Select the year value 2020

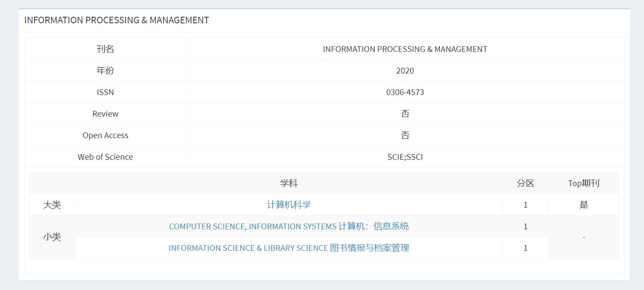click(x=405, y=70)
